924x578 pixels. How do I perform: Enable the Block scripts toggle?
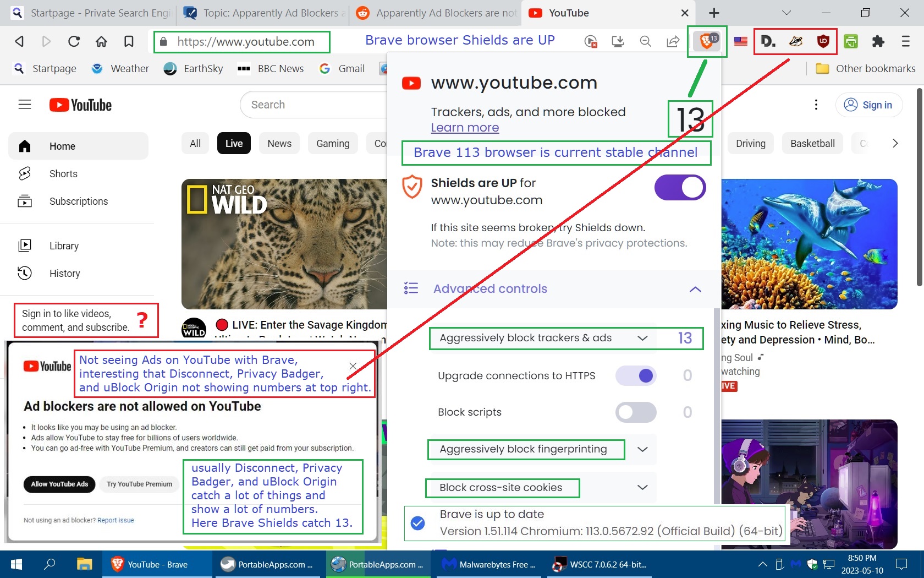pyautogui.click(x=636, y=412)
